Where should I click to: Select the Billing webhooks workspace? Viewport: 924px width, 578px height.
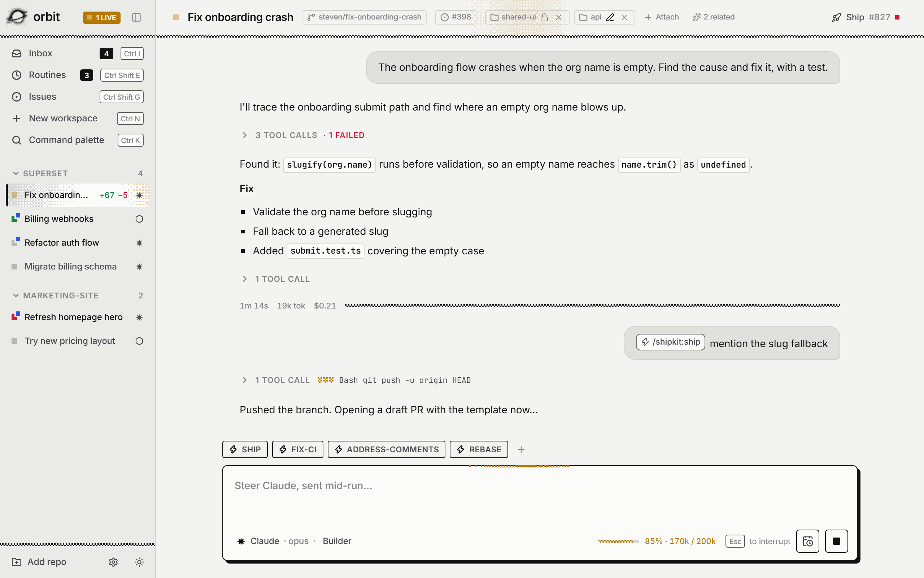[78, 219]
